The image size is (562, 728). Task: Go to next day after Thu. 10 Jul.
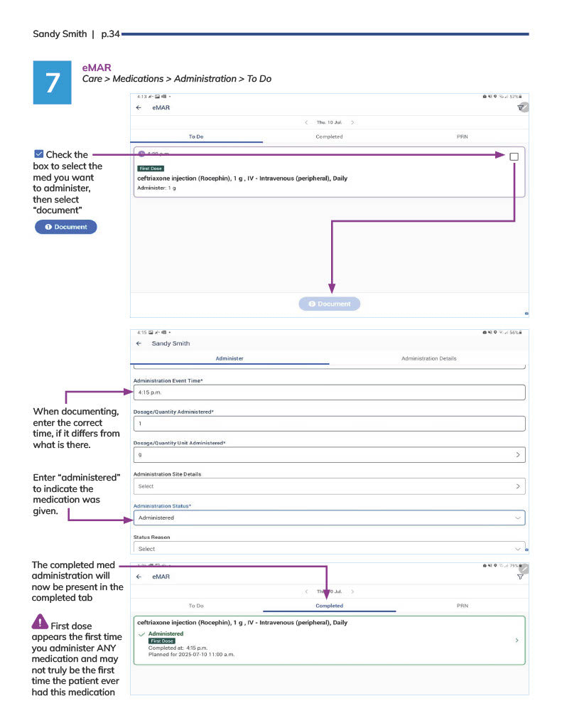tap(352, 122)
